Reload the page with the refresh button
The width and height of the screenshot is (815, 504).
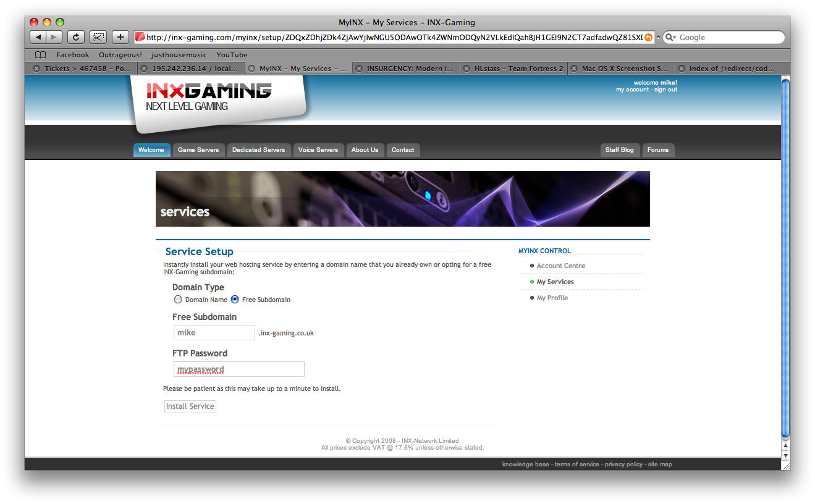[75, 37]
